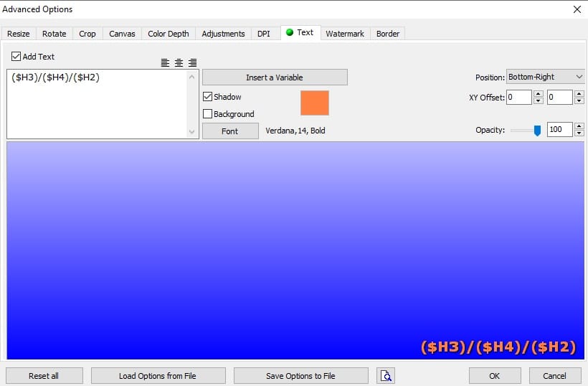The height and width of the screenshot is (386, 588).
Task: Switch to the Adjustments tab
Action: click(x=223, y=34)
